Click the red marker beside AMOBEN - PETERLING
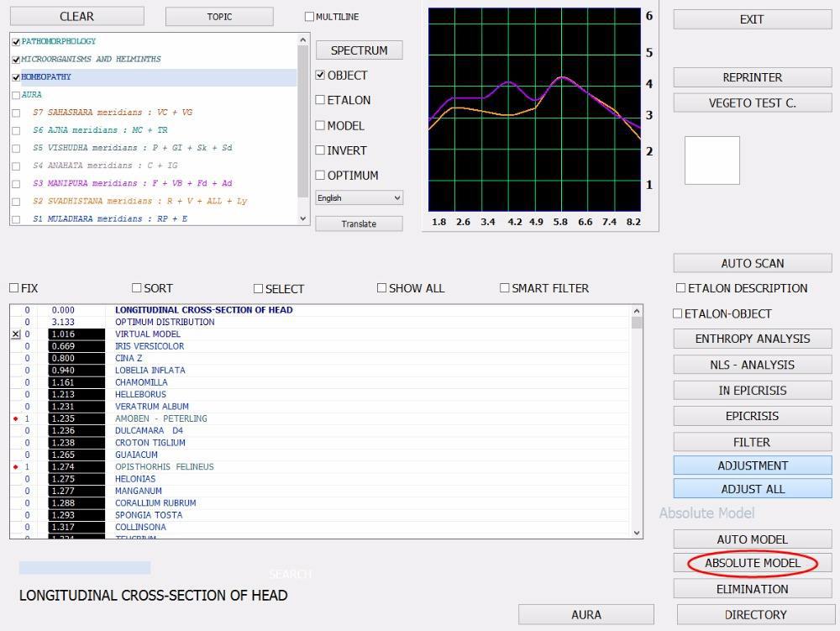Viewport: 840px width, 631px height. (15, 418)
